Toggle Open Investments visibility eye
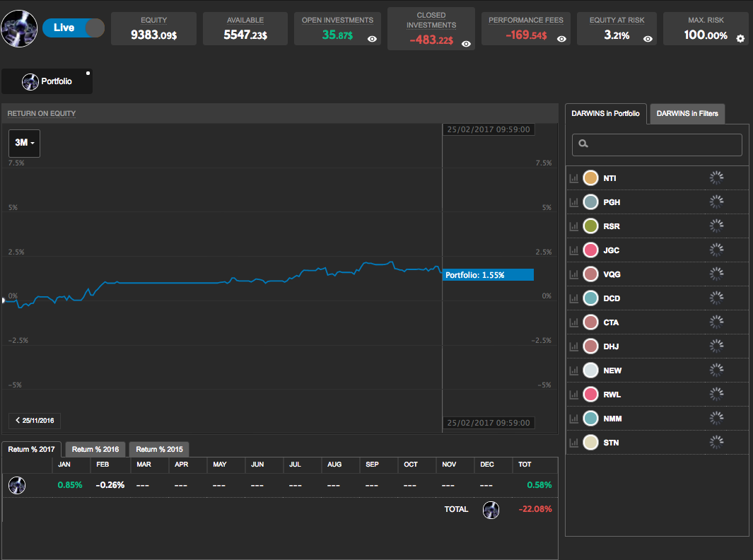The height and width of the screenshot is (560, 753). click(x=372, y=40)
